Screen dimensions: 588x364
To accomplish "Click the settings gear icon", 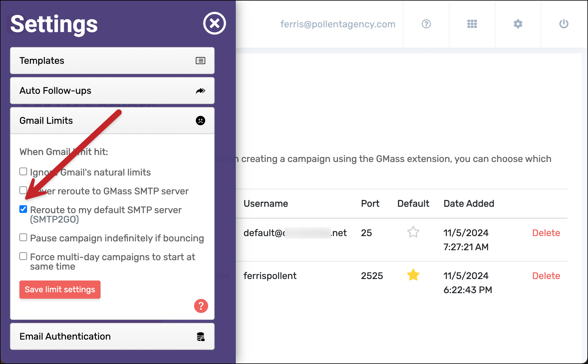I will pos(518,24).
